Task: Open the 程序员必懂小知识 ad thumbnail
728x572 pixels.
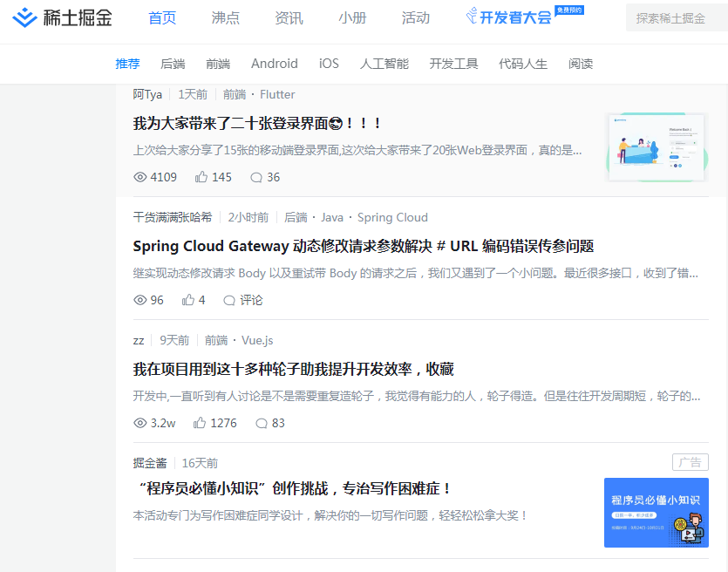Action: [657, 513]
